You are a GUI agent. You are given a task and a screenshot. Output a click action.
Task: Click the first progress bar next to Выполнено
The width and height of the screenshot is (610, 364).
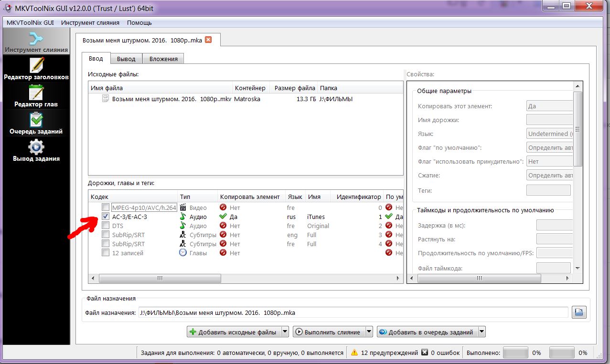(515, 353)
